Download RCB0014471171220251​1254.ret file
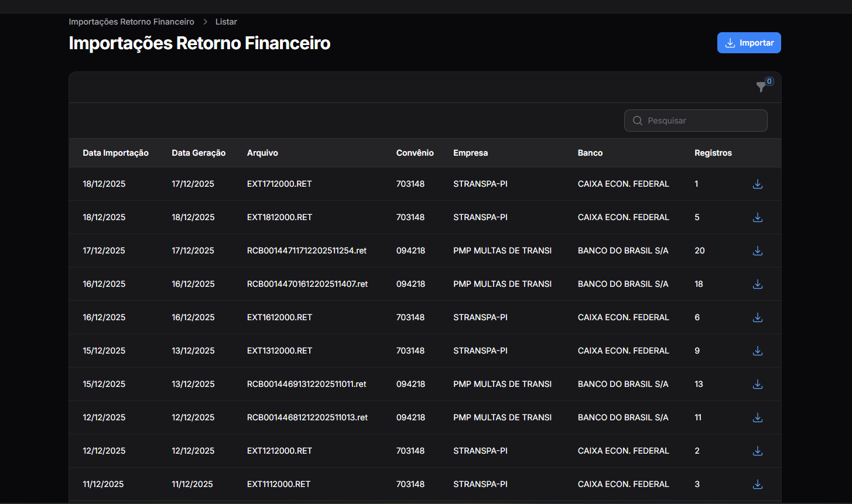 (x=757, y=251)
